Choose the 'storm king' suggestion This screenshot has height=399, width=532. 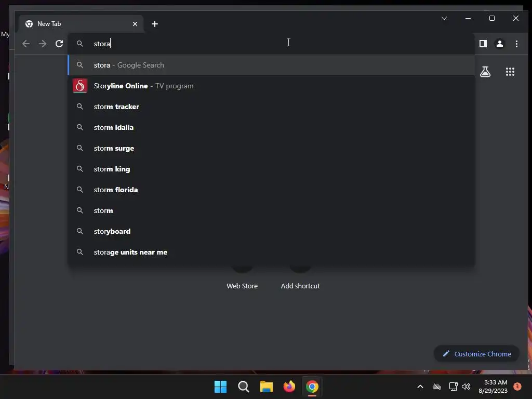coord(271,169)
